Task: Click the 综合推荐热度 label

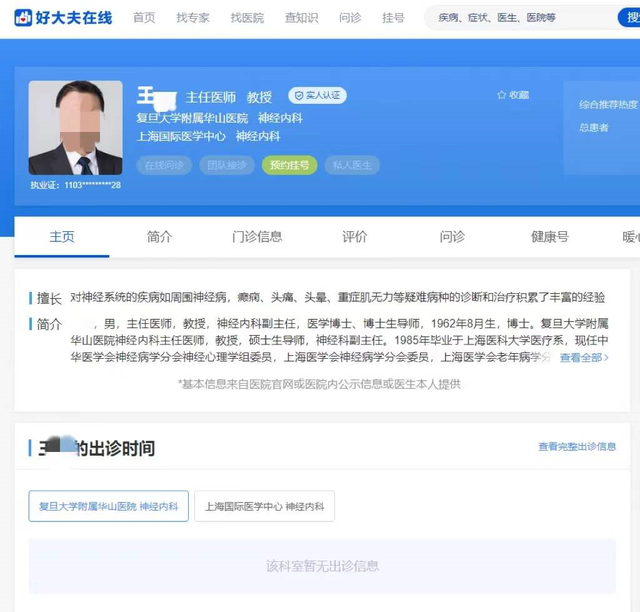Action: (608, 105)
